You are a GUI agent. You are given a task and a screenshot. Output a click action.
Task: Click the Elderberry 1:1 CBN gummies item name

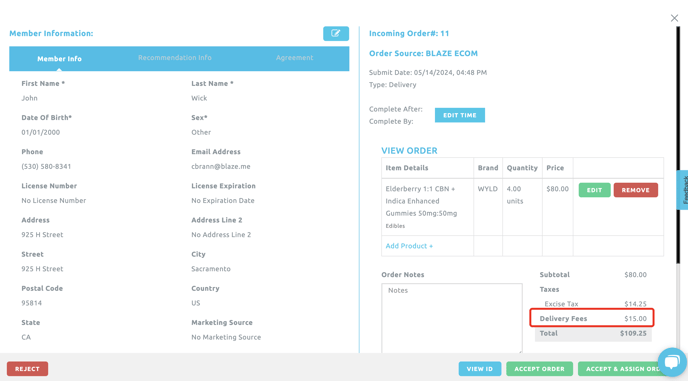coord(421,201)
